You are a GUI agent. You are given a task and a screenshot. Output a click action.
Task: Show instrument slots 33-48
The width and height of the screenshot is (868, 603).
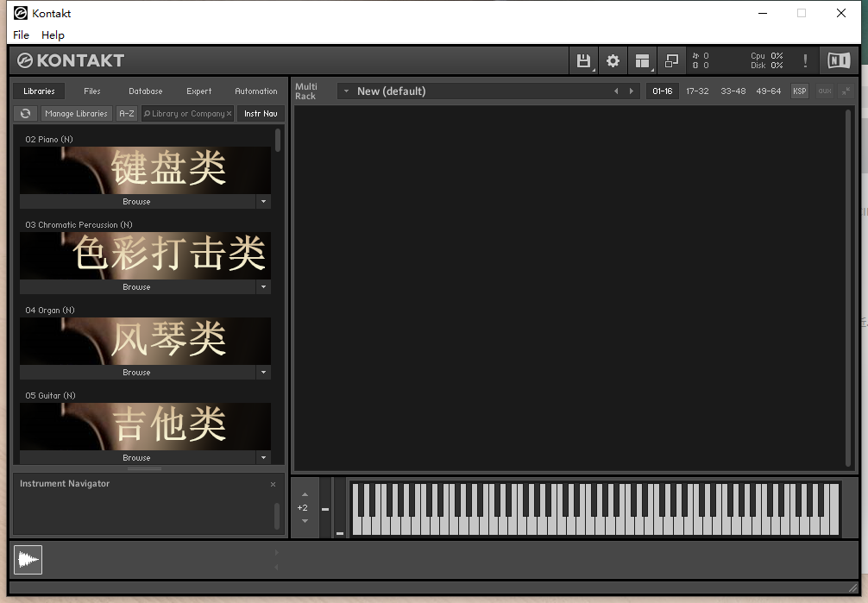(733, 91)
